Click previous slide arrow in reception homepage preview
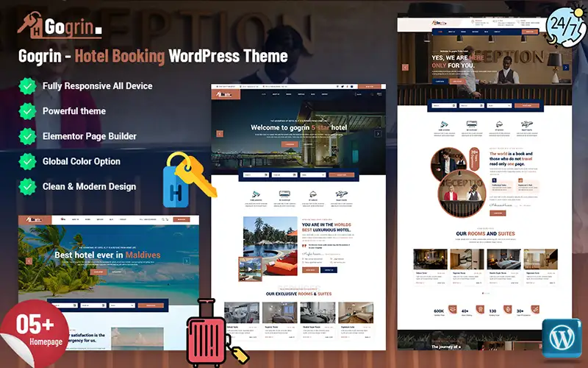 click(405, 67)
